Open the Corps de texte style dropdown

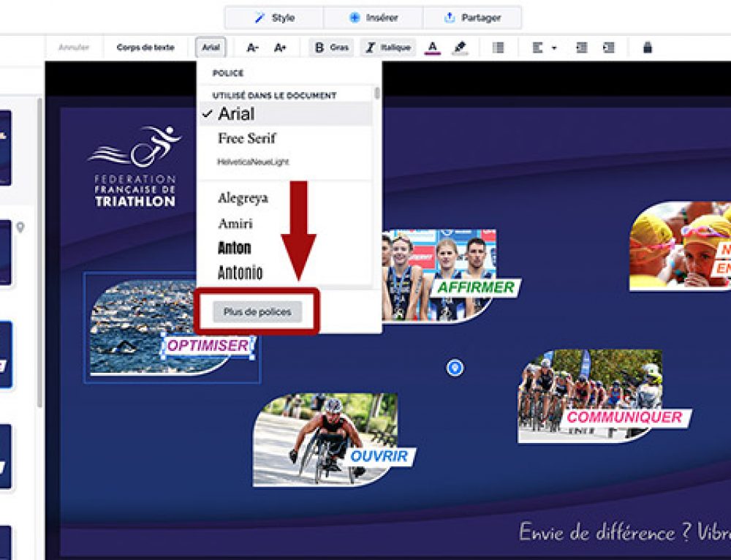[x=145, y=48]
